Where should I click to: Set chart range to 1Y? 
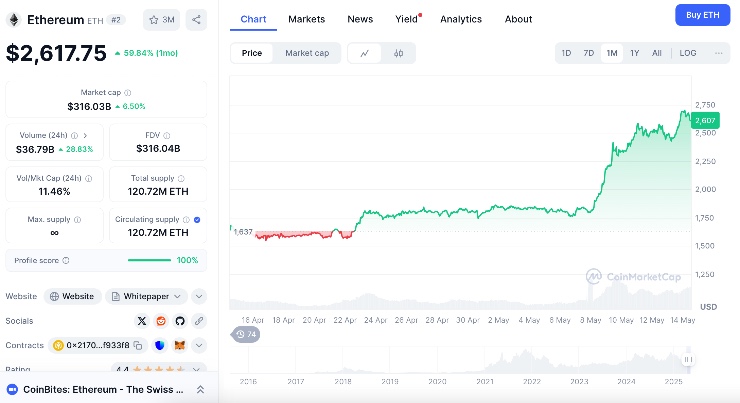coord(635,53)
